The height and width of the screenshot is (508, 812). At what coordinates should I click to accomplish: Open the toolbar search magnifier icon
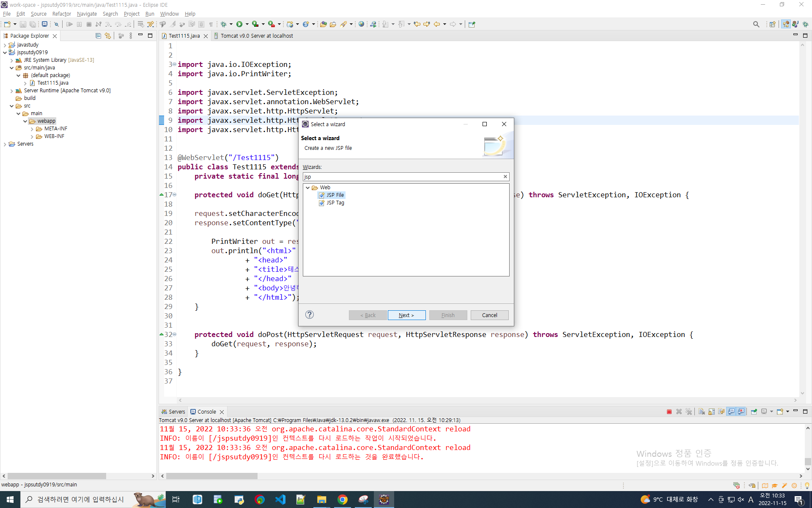pos(756,24)
